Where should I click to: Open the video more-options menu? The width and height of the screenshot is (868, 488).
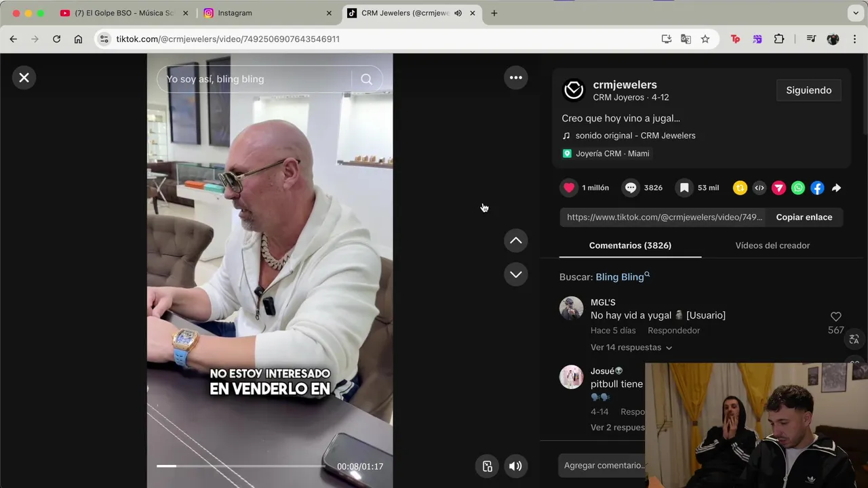pyautogui.click(x=516, y=77)
